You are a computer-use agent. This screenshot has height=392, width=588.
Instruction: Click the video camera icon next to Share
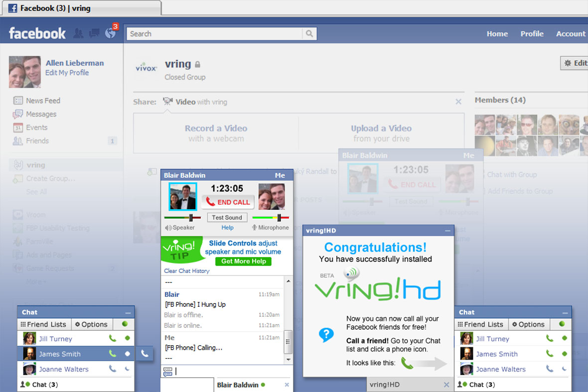(x=167, y=101)
